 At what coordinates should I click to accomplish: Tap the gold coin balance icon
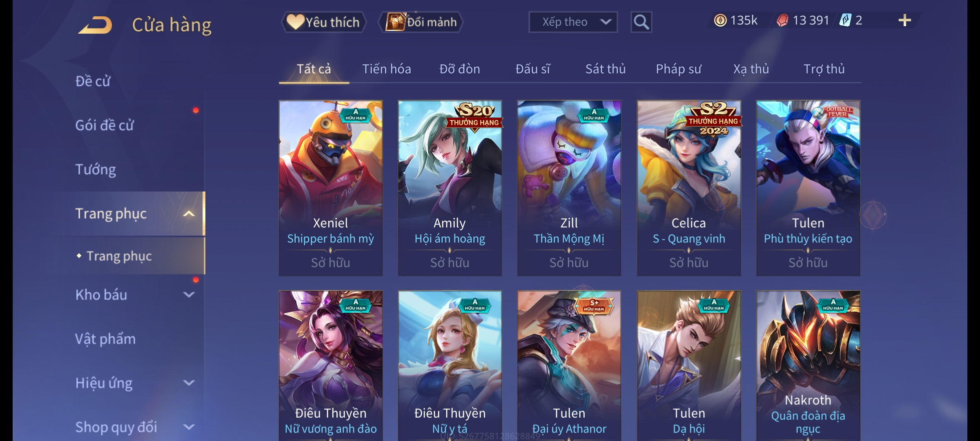click(x=720, y=20)
